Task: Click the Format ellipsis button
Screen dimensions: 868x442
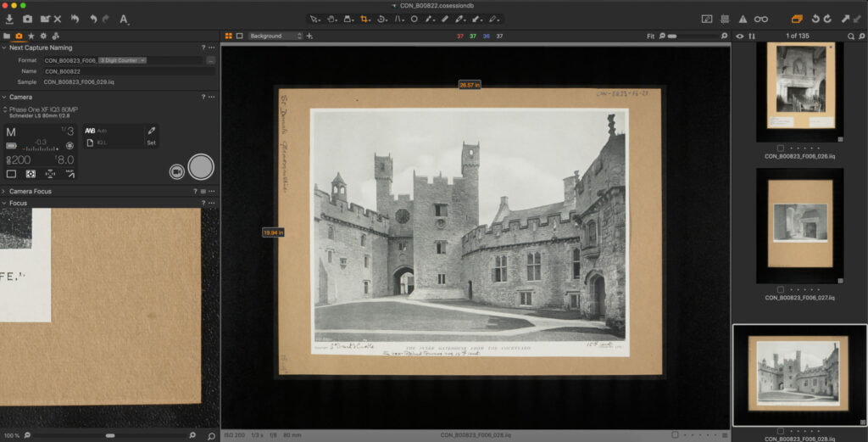Action: pyautogui.click(x=210, y=60)
